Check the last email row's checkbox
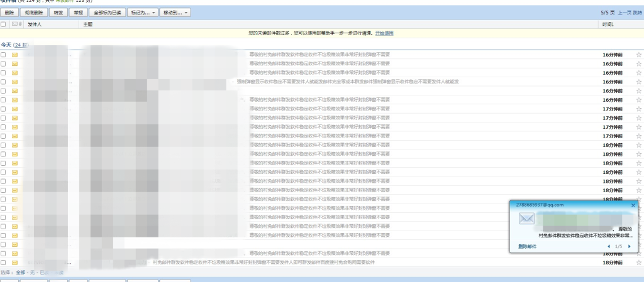The height and width of the screenshot is (282, 644). pos(4,262)
